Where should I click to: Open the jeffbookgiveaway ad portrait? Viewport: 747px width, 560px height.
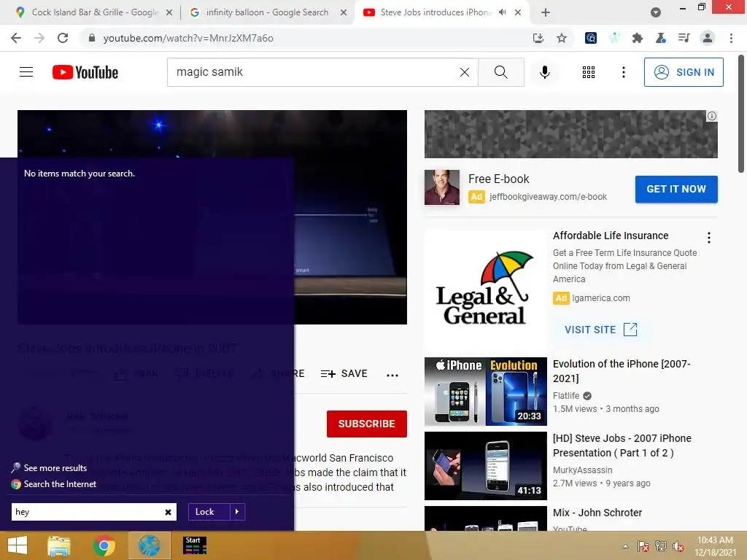(442, 187)
